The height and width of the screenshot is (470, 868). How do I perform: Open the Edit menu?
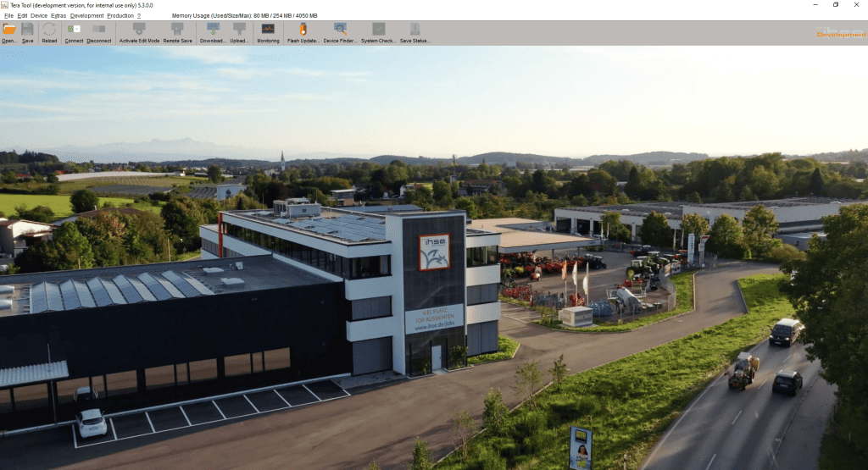(22, 15)
